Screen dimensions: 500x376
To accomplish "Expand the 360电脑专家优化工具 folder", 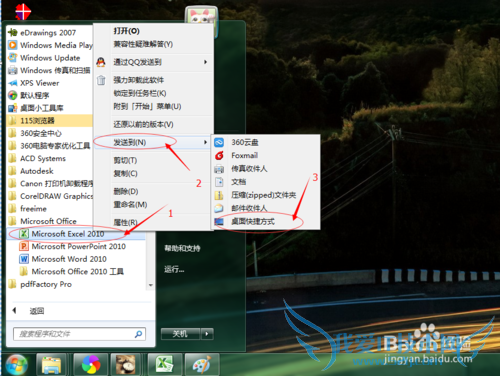I will click(49, 146).
